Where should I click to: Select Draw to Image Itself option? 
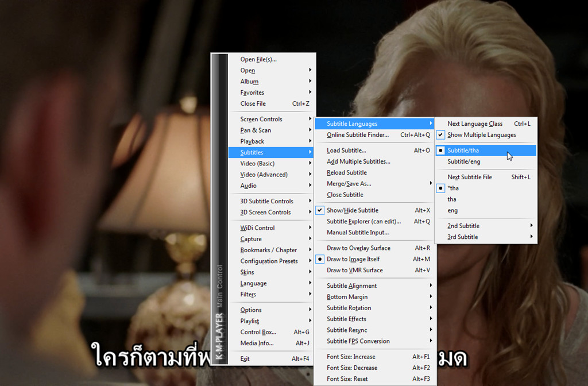[374, 259]
